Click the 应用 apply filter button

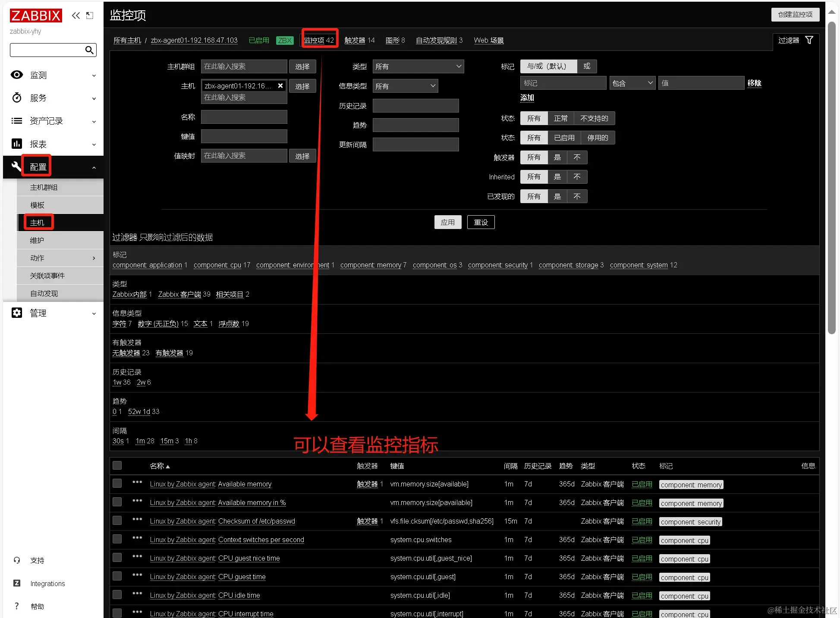tap(448, 222)
